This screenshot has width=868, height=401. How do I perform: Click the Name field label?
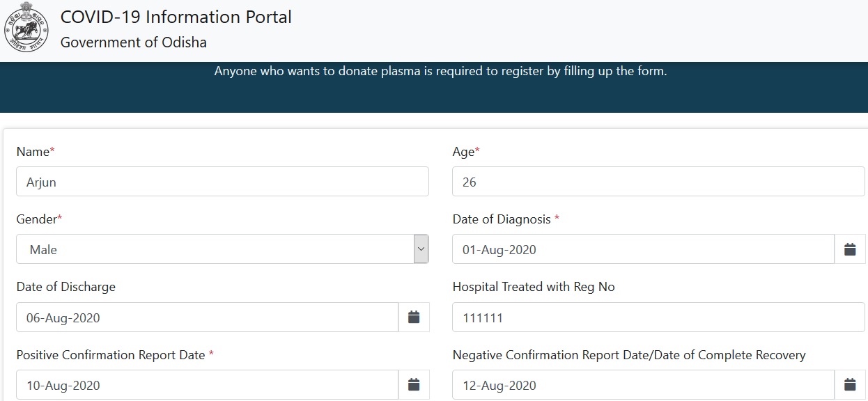coord(33,152)
